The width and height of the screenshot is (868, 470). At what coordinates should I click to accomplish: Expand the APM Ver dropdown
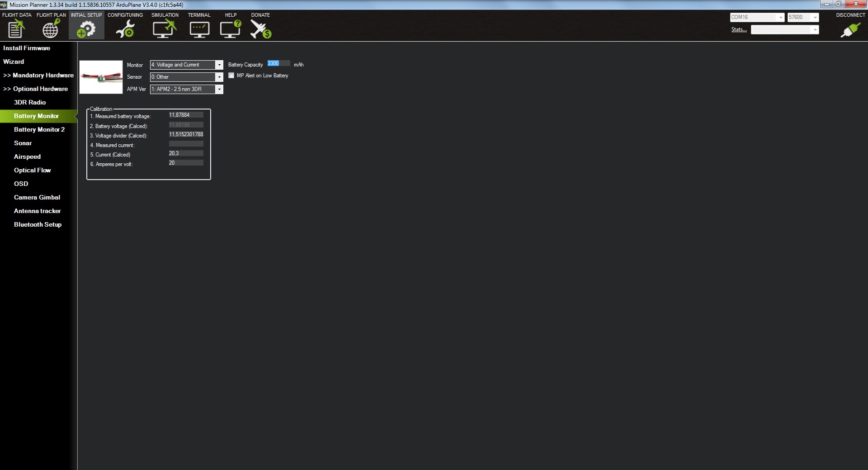point(219,90)
